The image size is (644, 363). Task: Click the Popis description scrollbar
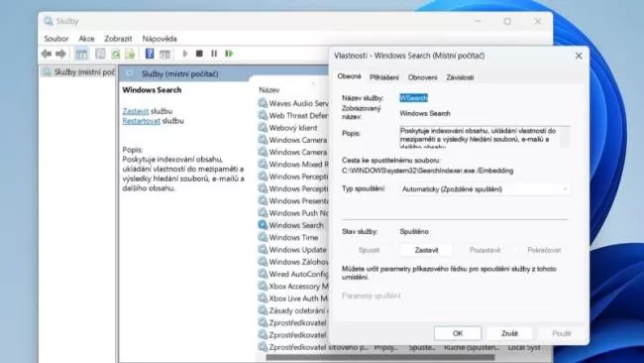565,137
